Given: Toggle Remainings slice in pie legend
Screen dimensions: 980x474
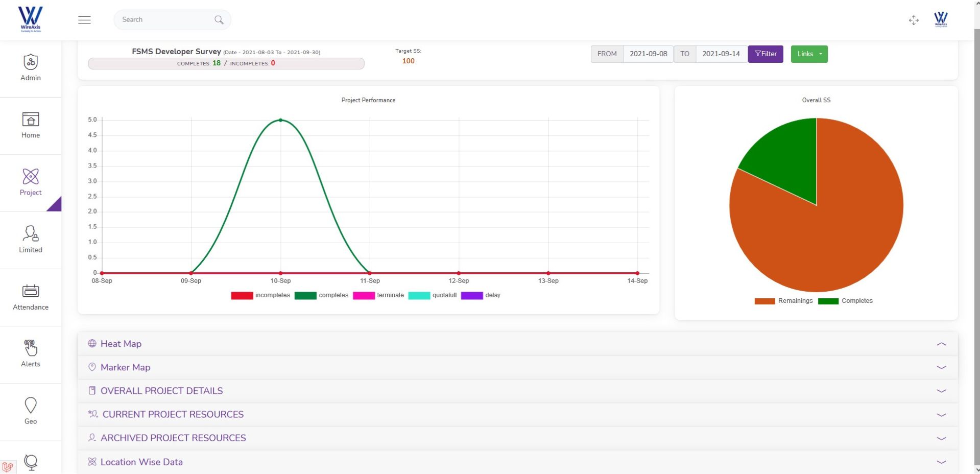Looking at the screenshot, I should (x=783, y=301).
